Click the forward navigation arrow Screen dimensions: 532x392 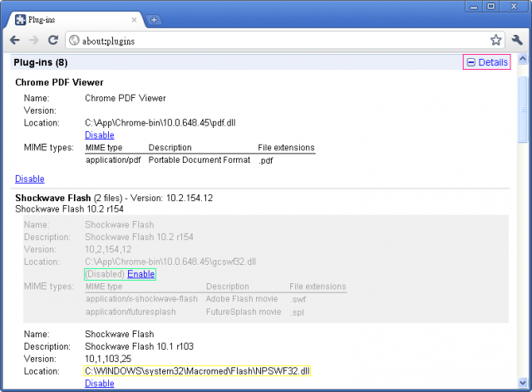coord(33,41)
